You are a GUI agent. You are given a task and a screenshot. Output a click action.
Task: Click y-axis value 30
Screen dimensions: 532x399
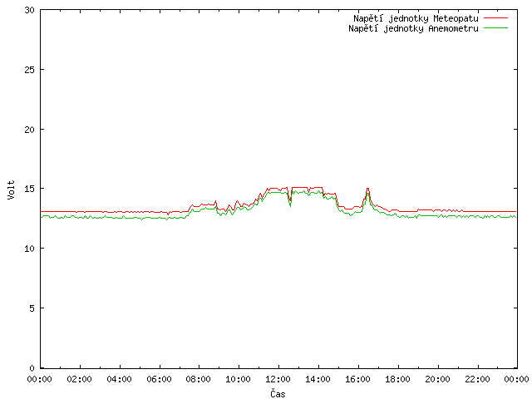click(x=30, y=10)
